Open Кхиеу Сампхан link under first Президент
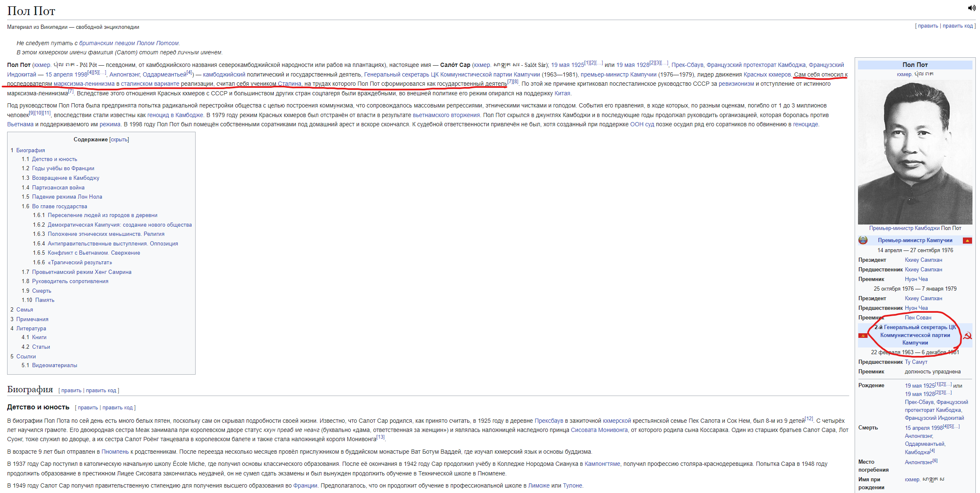Viewport: 980px width, 493px height. [x=923, y=260]
